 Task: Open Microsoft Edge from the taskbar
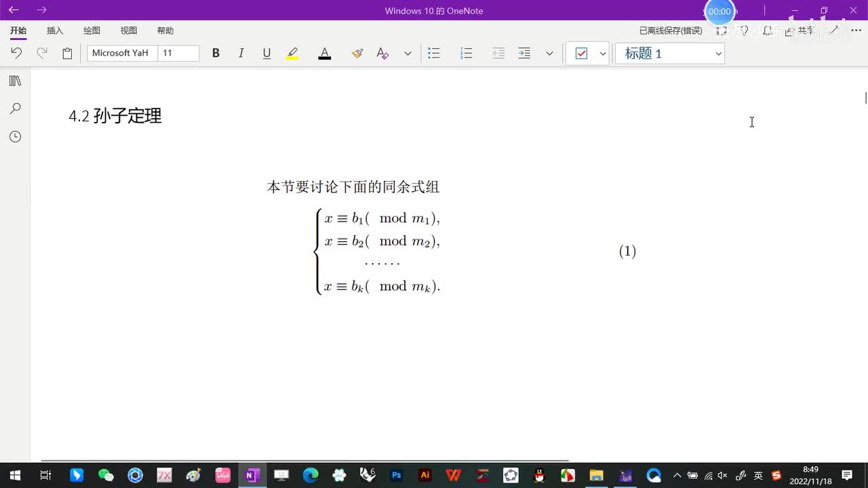[x=311, y=475]
